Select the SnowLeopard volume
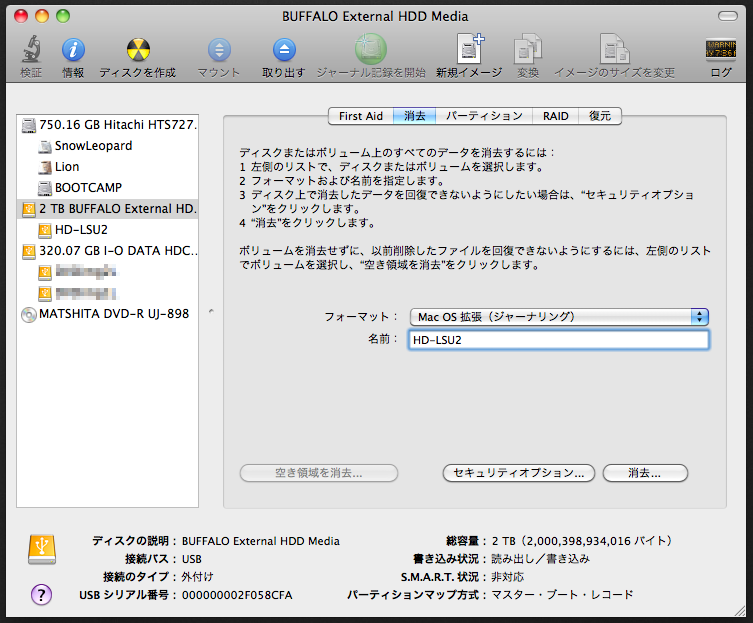 click(x=108, y=146)
